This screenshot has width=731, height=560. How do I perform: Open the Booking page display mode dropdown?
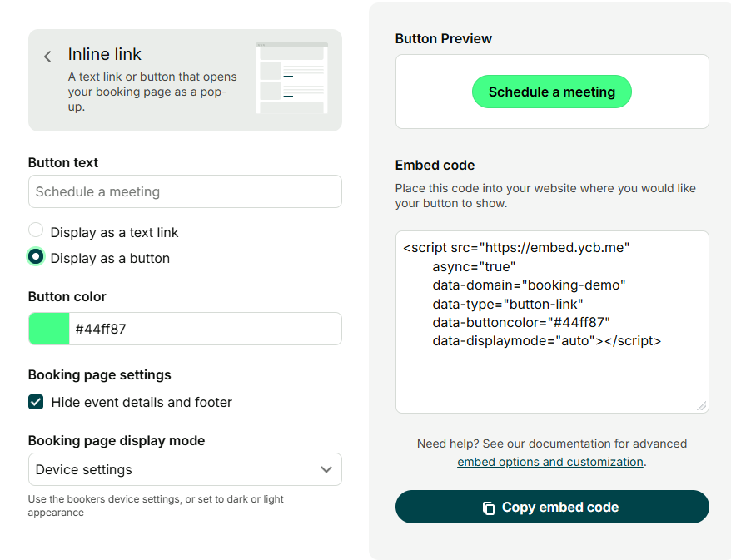tap(184, 469)
